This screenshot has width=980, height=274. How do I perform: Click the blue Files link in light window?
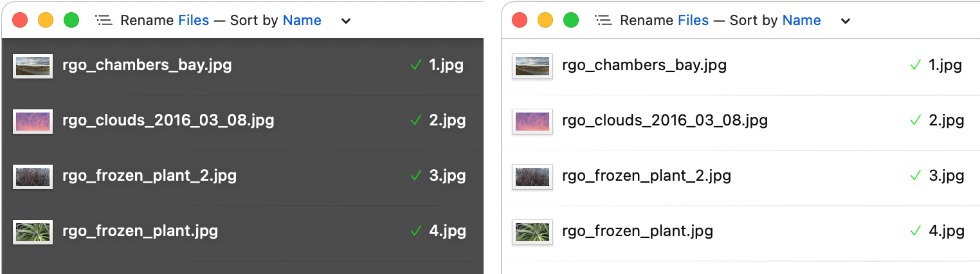(693, 21)
